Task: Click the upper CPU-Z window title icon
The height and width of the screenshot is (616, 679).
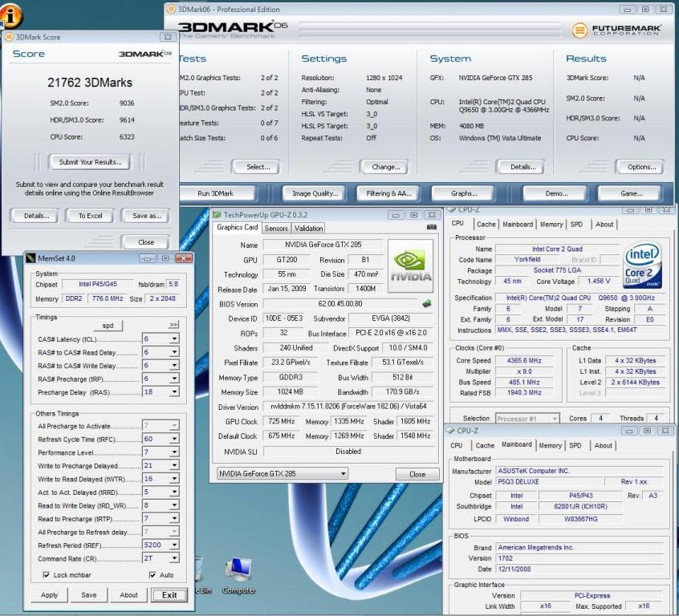Action: tap(451, 209)
